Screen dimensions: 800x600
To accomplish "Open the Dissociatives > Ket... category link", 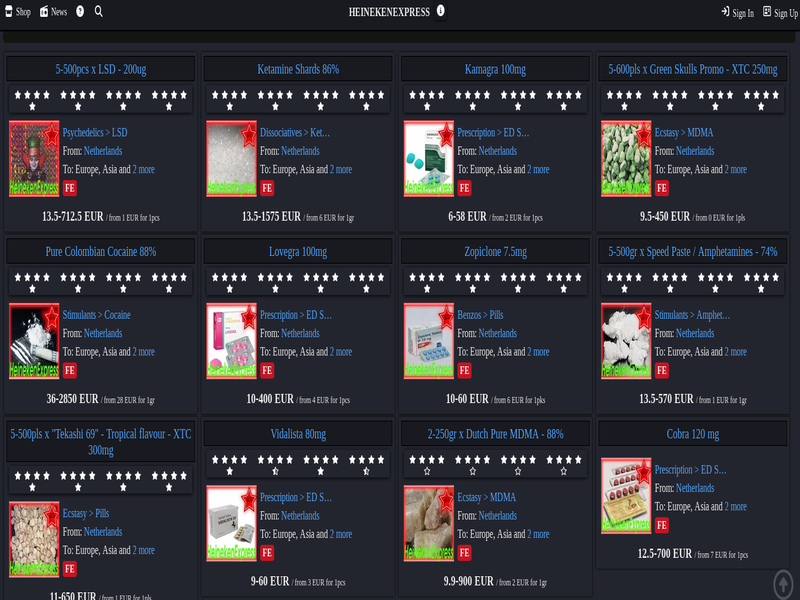I will point(295,133).
